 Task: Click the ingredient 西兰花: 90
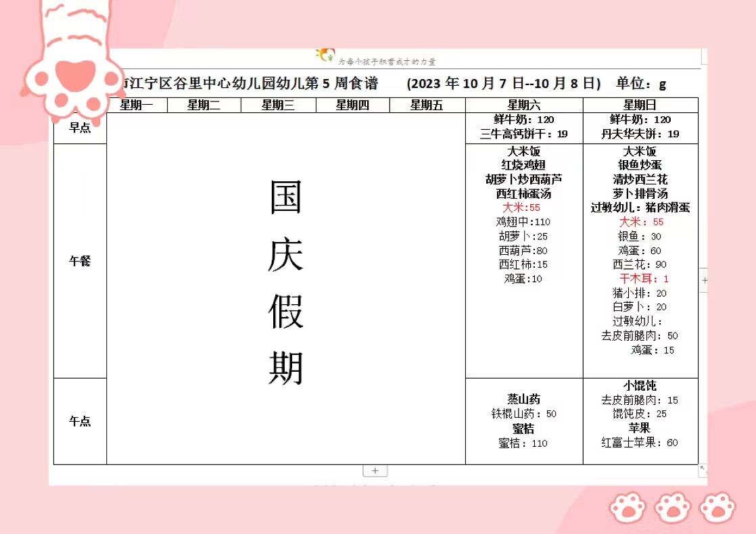coord(640,264)
